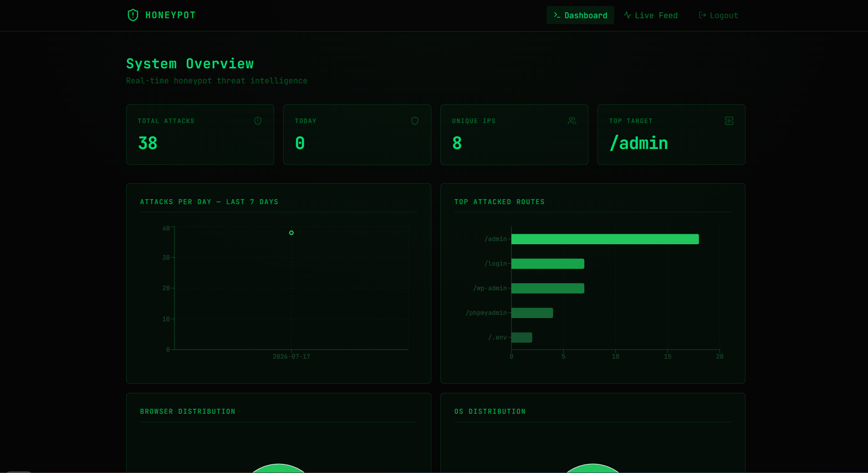Click the /admin route label

click(495, 239)
